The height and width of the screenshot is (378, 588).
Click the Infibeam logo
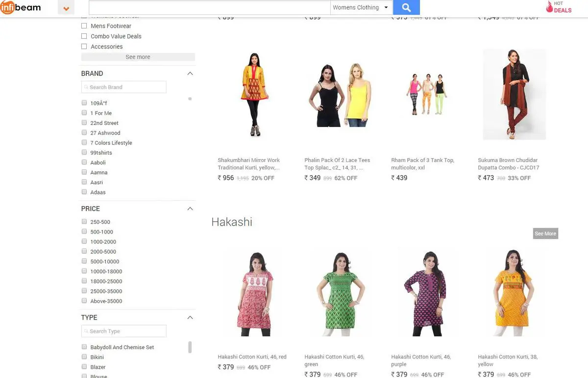pos(21,7)
